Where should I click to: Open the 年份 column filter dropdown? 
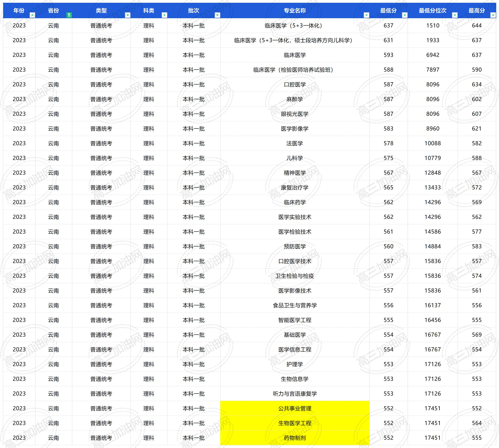pos(32,15)
